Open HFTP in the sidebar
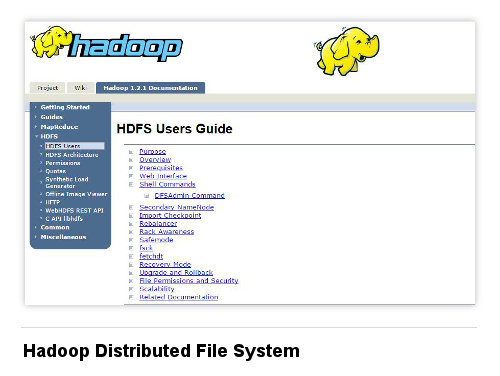Viewport: 500px width, 376px height. 53,202
